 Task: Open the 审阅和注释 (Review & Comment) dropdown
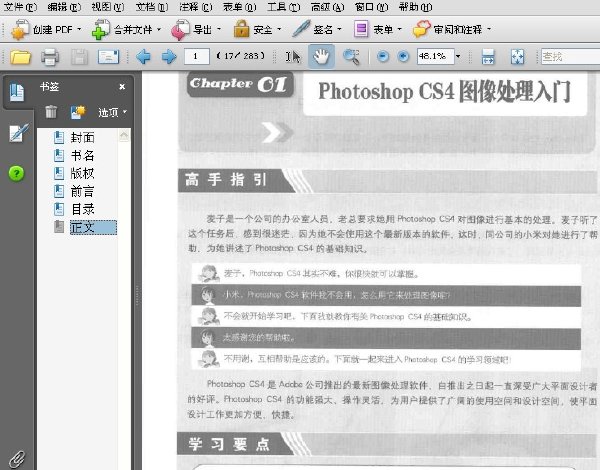coord(452,29)
